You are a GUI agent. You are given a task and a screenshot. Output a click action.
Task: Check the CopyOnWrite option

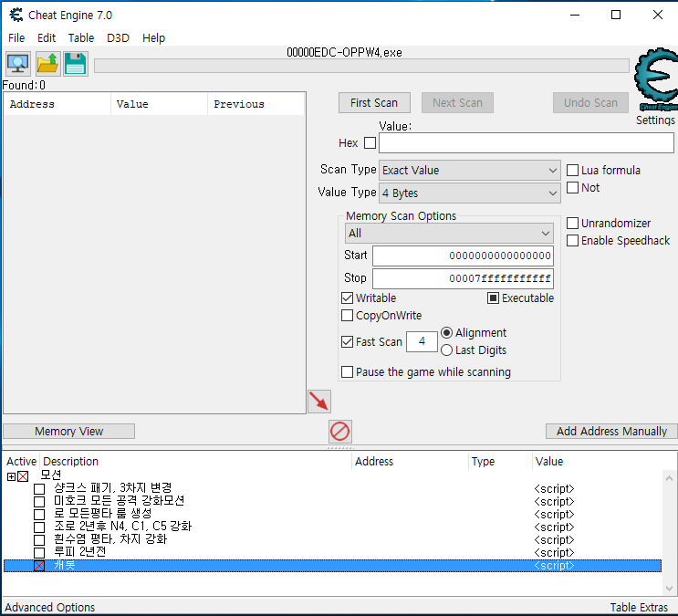coord(348,316)
